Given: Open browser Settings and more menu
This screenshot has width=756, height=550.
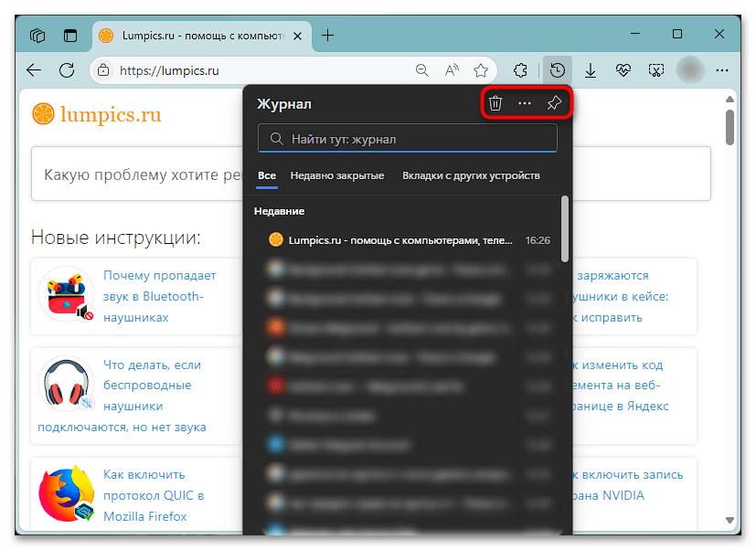Looking at the screenshot, I should coord(722,70).
